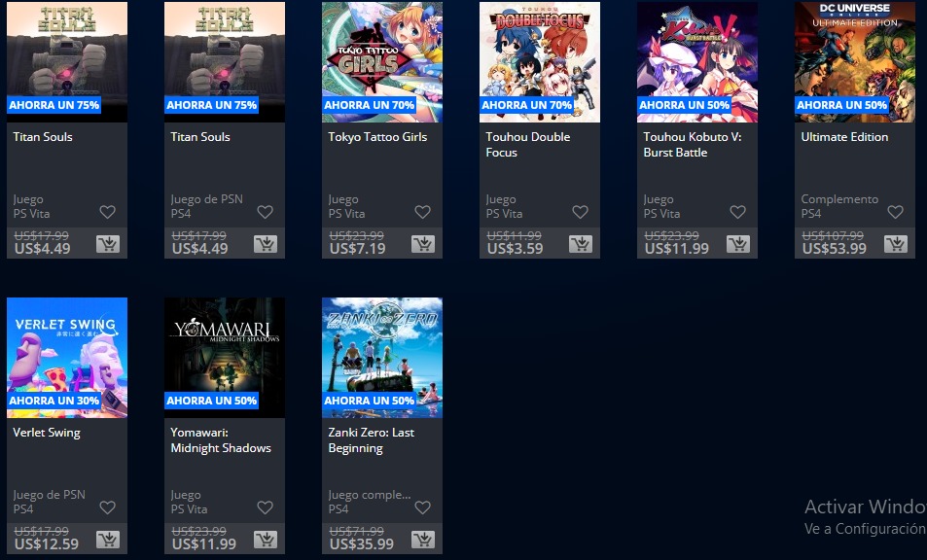Viewport: 927px width, 560px height.
Task: Toggle wishlist heart for Verlet Swing
Action: (108, 507)
